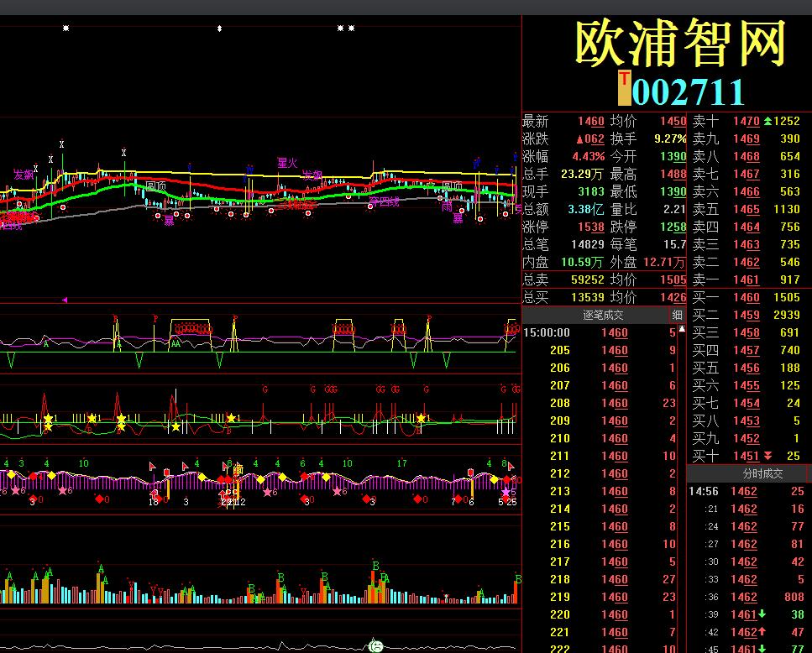The height and width of the screenshot is (653, 812).
Task: Click the magenta left arrow below the K-line chart
Action: pos(65,300)
